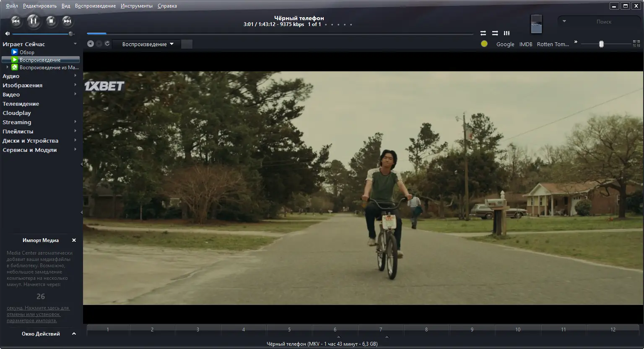Open the IMDB link

pyautogui.click(x=526, y=44)
